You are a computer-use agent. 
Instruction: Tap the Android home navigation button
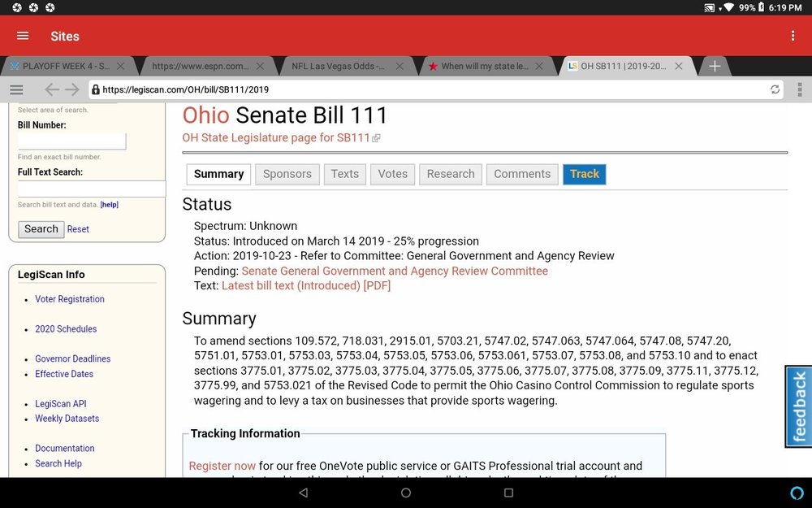point(406,493)
